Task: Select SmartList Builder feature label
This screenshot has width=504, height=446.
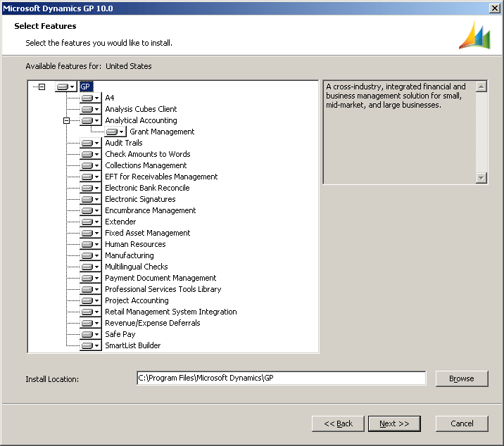Action: coord(133,345)
